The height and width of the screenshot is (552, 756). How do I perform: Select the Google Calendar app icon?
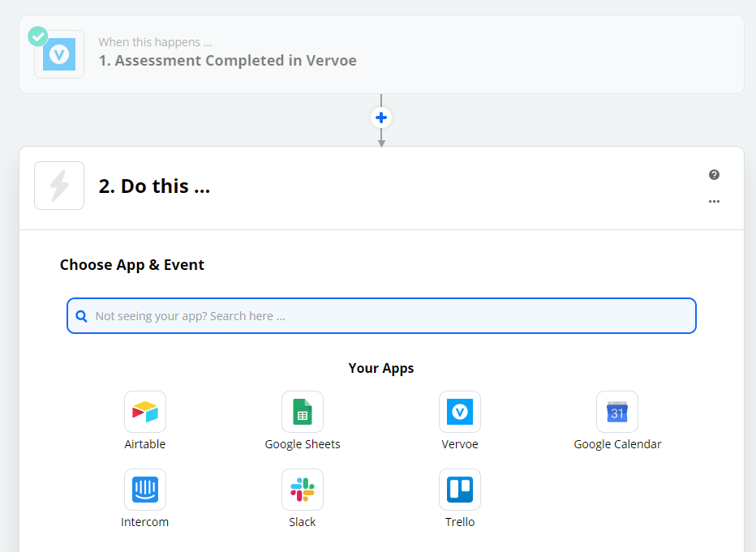click(x=617, y=412)
